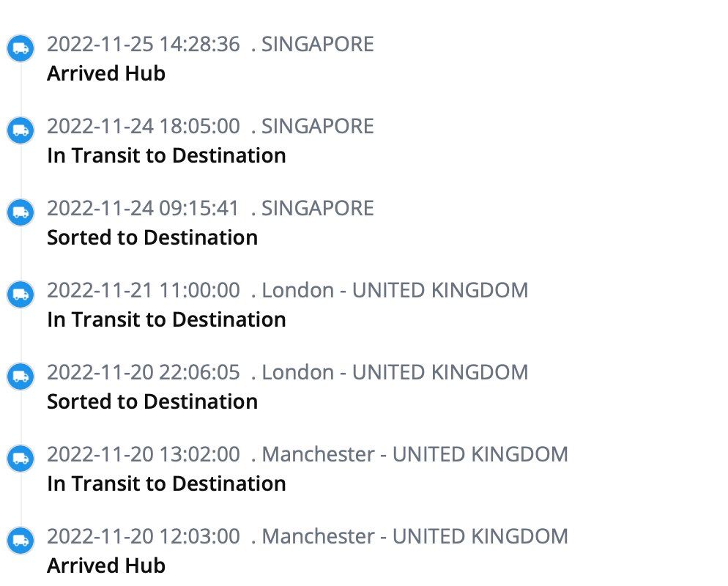
Task: Click the bottom 'Arrived Hub' Manchester status
Action: (x=106, y=565)
